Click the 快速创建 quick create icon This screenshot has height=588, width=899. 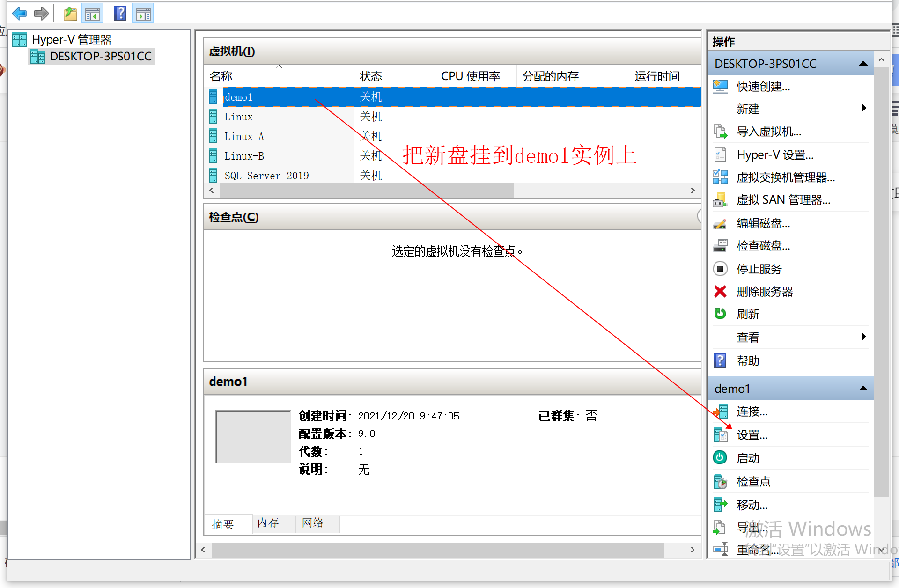[720, 87]
